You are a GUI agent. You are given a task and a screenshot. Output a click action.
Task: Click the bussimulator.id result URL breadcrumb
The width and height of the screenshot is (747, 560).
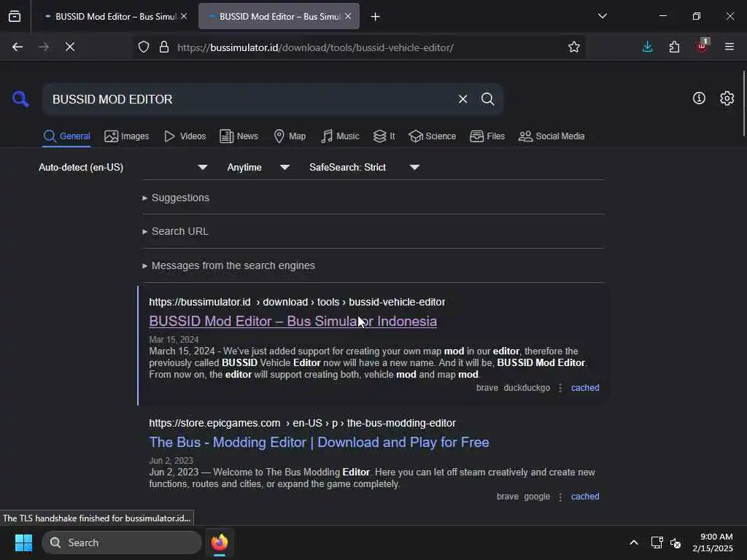[x=297, y=303]
